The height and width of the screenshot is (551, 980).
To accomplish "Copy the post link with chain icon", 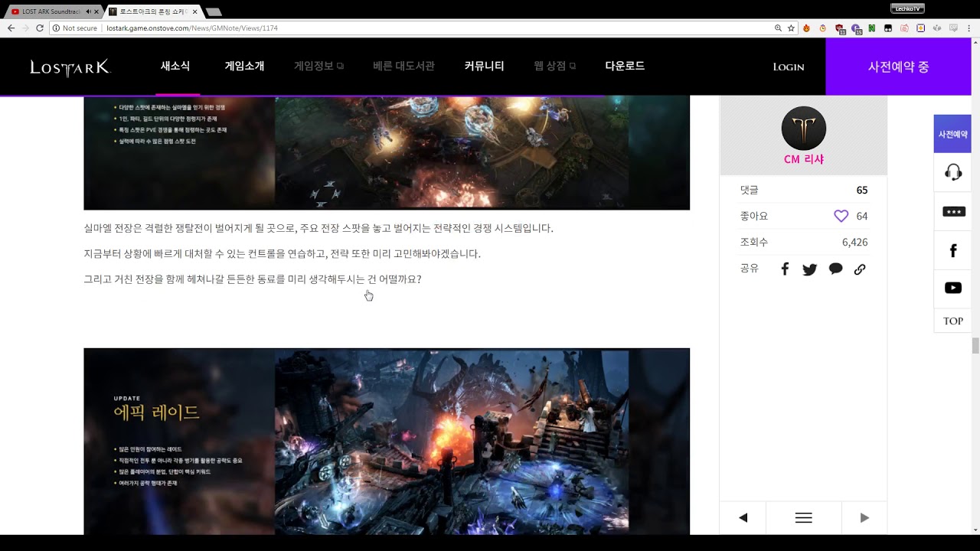I will [860, 269].
